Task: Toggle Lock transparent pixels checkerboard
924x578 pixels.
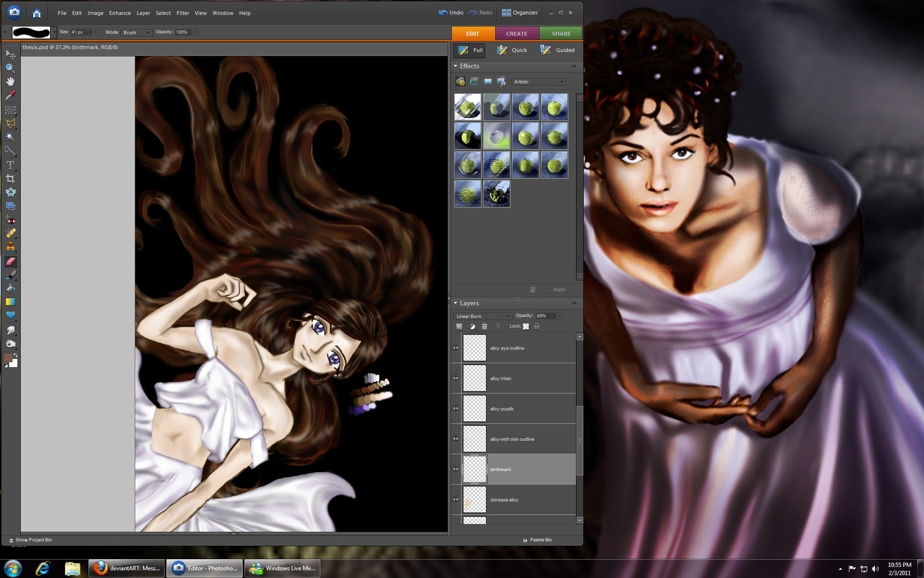Action: (526, 326)
